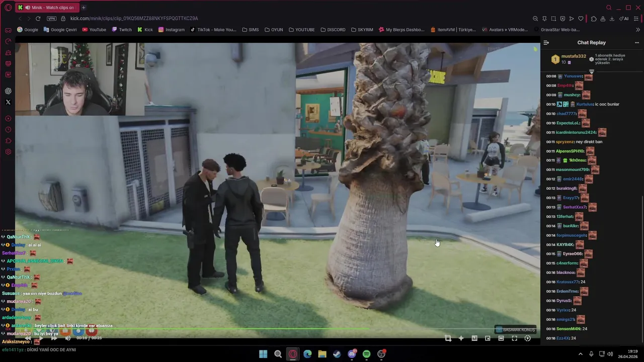Open chat user spryzenz profile
This screenshot has width=644, height=362.
pos(566,142)
